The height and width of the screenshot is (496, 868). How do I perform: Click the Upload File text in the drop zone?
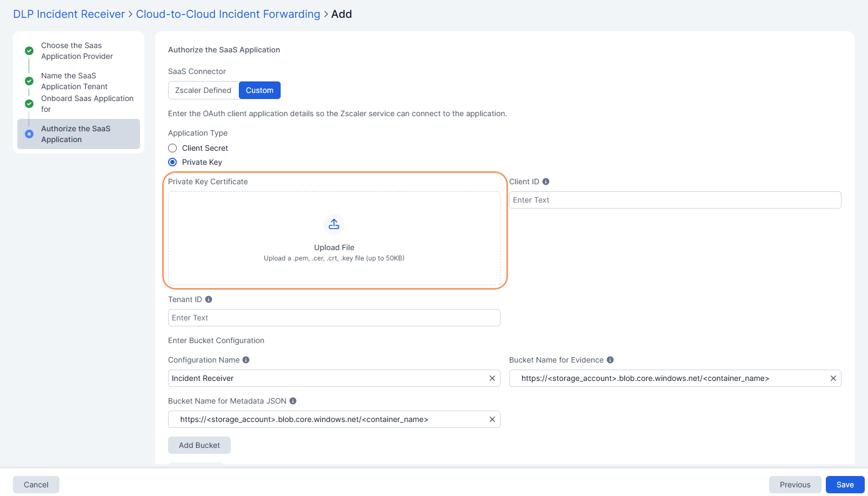tap(334, 247)
